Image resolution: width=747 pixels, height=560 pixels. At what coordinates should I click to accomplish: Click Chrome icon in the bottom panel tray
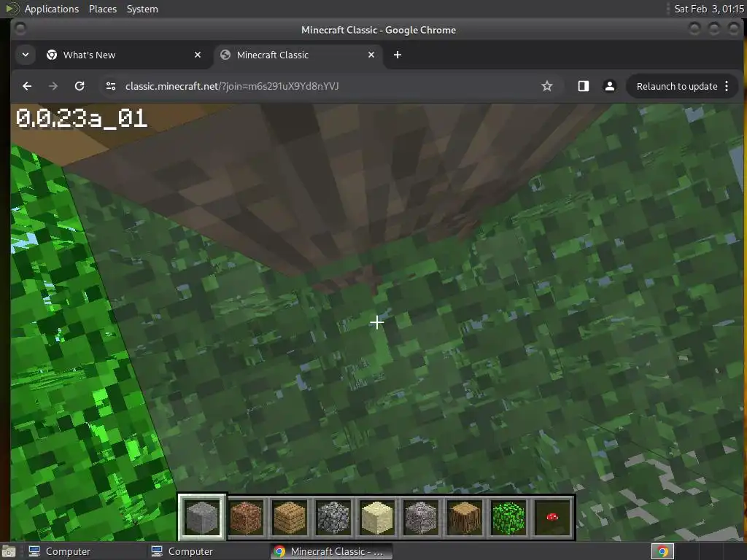coord(662,551)
